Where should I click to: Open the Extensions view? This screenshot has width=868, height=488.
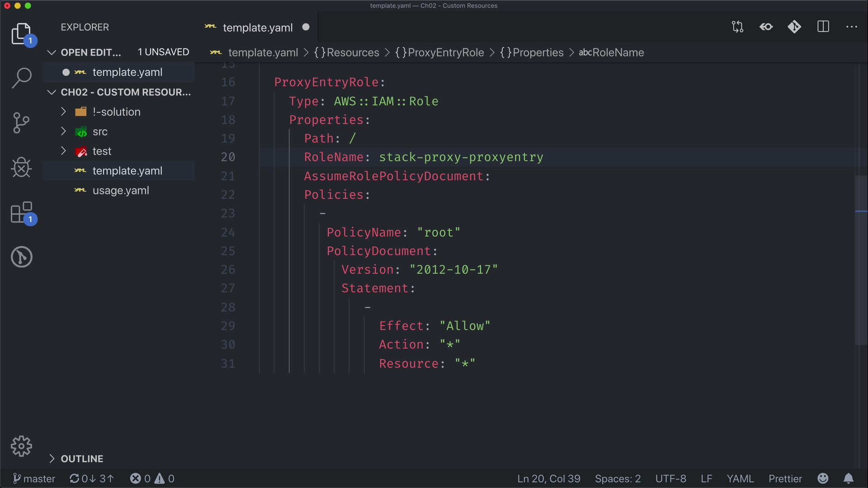[21, 212]
